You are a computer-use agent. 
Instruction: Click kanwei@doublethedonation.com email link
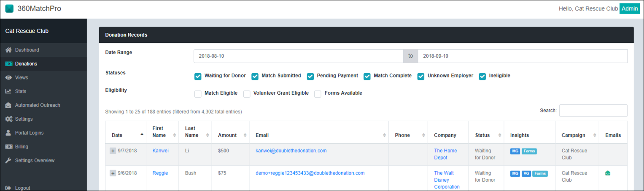point(291,151)
